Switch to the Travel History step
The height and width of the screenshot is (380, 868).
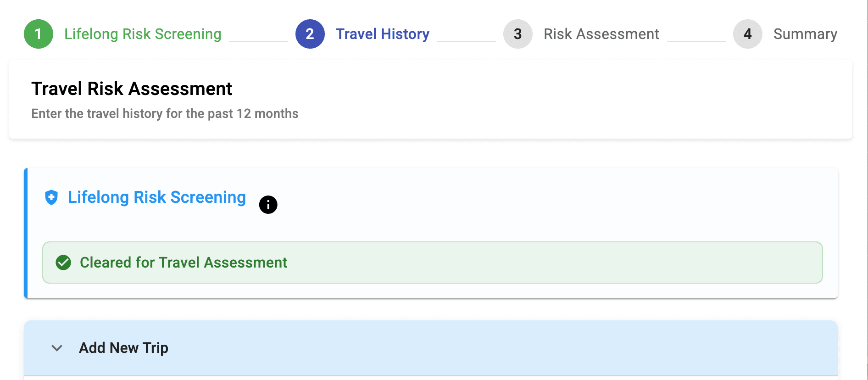382,34
